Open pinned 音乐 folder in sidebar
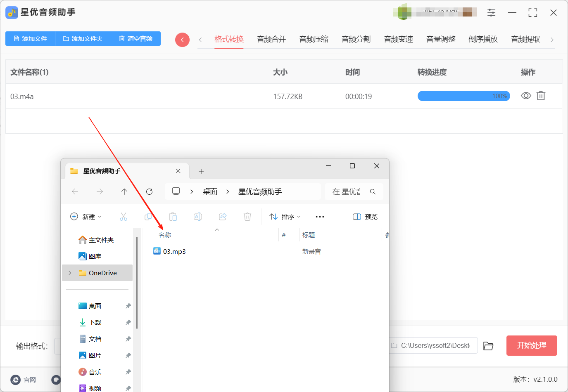This screenshot has width=568, height=392. 90,372
